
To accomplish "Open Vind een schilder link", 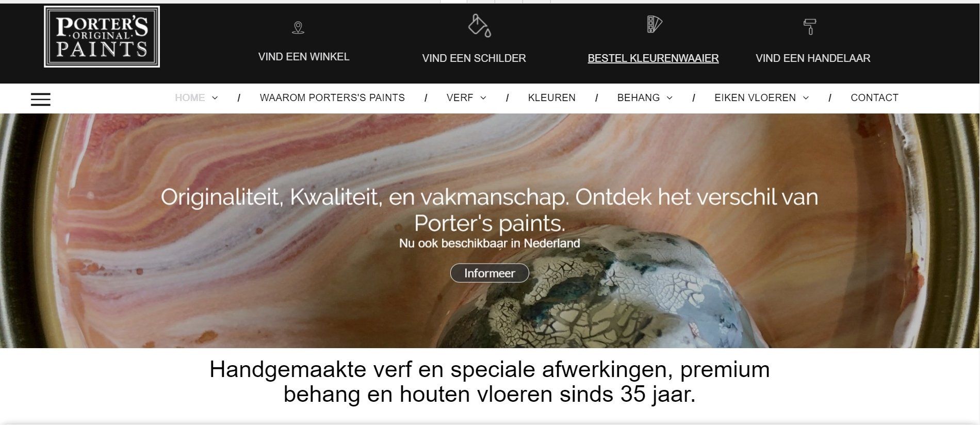I will pos(474,58).
